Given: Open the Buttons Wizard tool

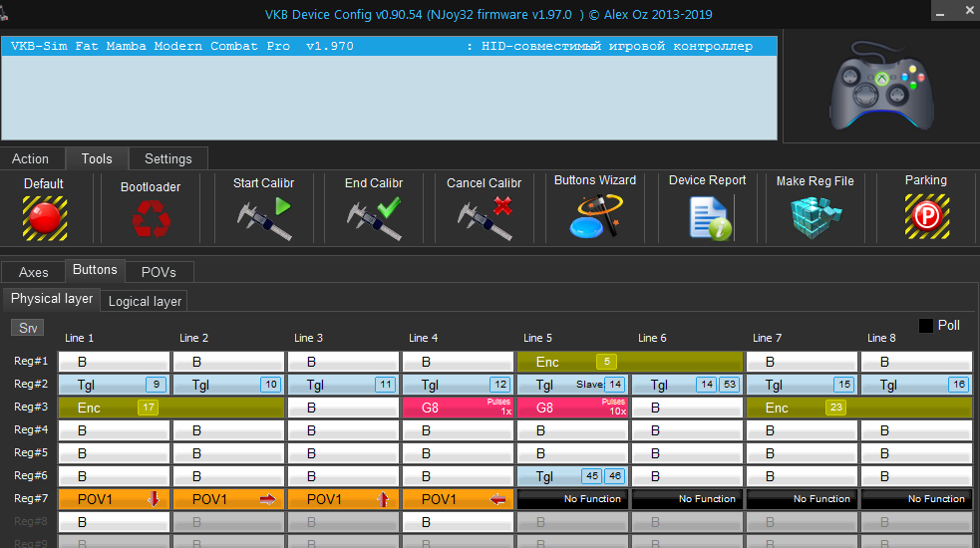Looking at the screenshot, I should pyautogui.click(x=595, y=216).
